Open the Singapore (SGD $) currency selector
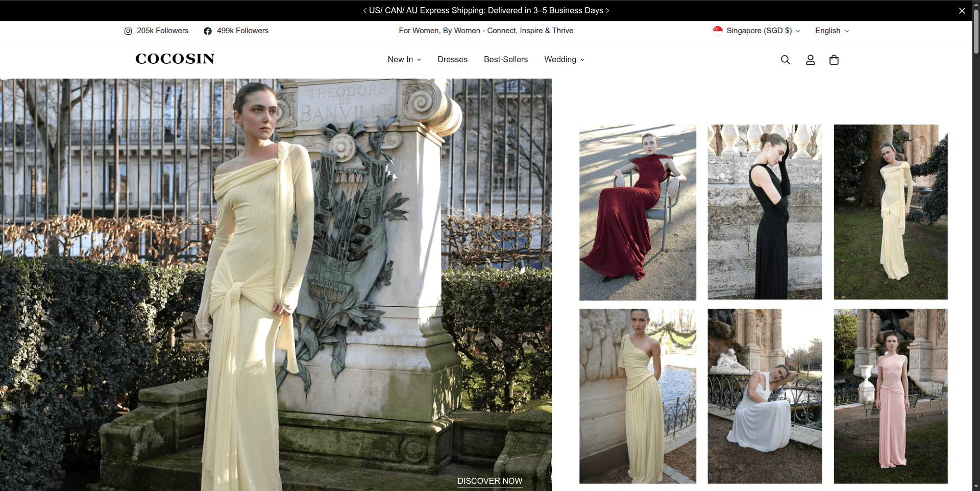980x491 pixels. [x=756, y=31]
